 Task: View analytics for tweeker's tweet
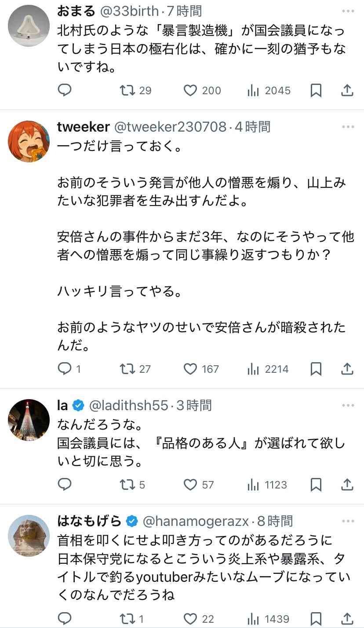tap(253, 369)
